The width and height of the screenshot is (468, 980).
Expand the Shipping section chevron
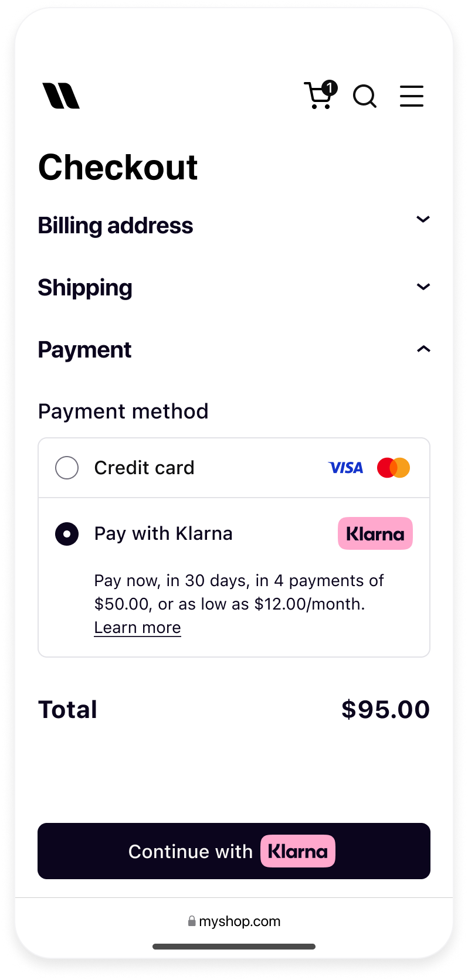pos(423,287)
